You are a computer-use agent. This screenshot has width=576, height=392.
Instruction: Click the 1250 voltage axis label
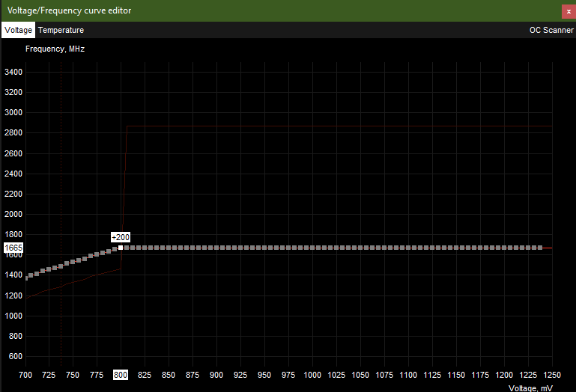pos(552,375)
